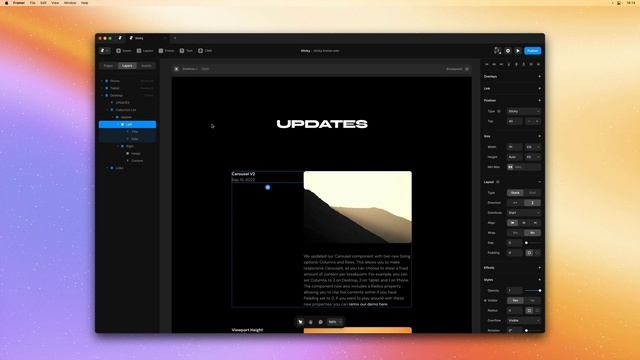Click the align top icon
The image size is (640, 360).
click(509, 64)
